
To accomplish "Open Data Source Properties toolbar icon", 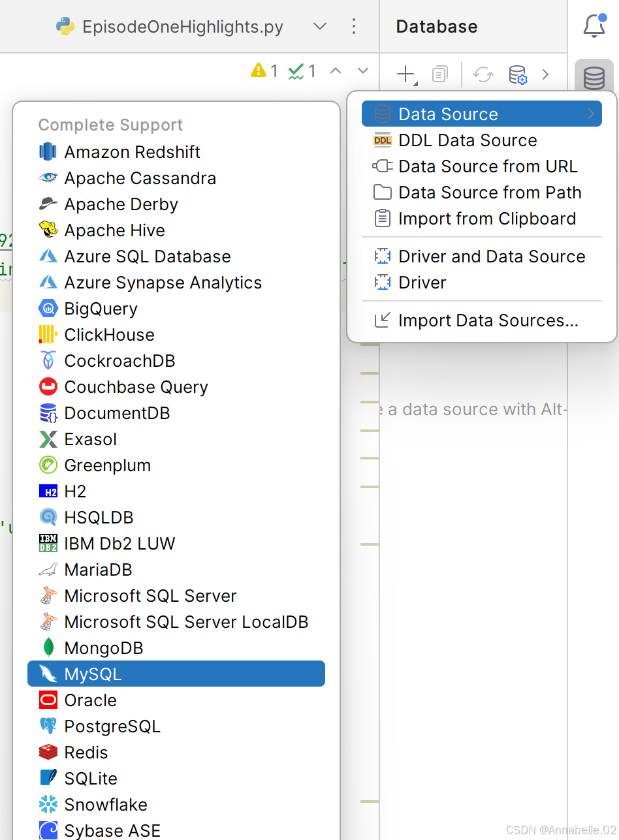I will [518, 74].
